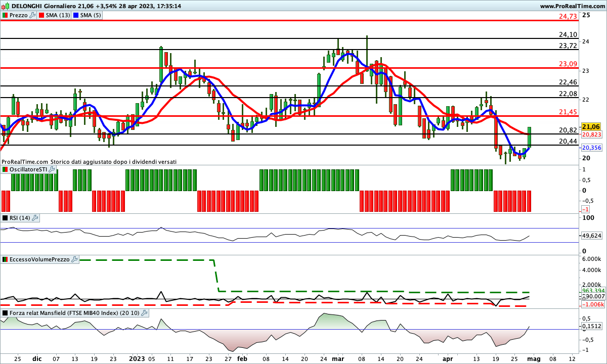Click the yellow 21,06 current price tag
Viewport: 607px width, 364px height.
tap(590, 126)
